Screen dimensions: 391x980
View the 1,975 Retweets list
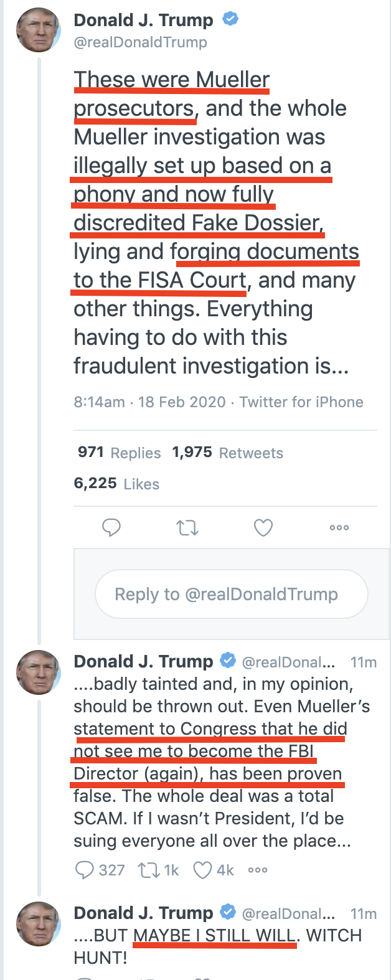(x=228, y=453)
